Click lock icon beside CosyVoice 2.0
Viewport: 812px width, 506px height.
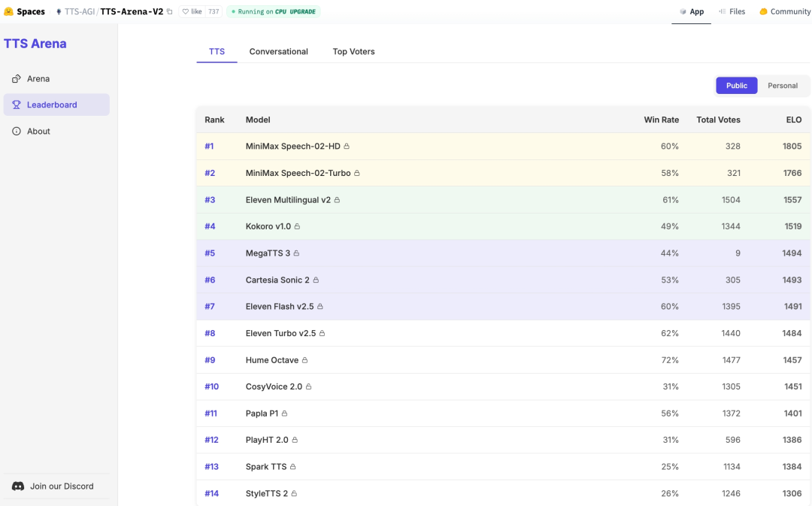click(309, 386)
